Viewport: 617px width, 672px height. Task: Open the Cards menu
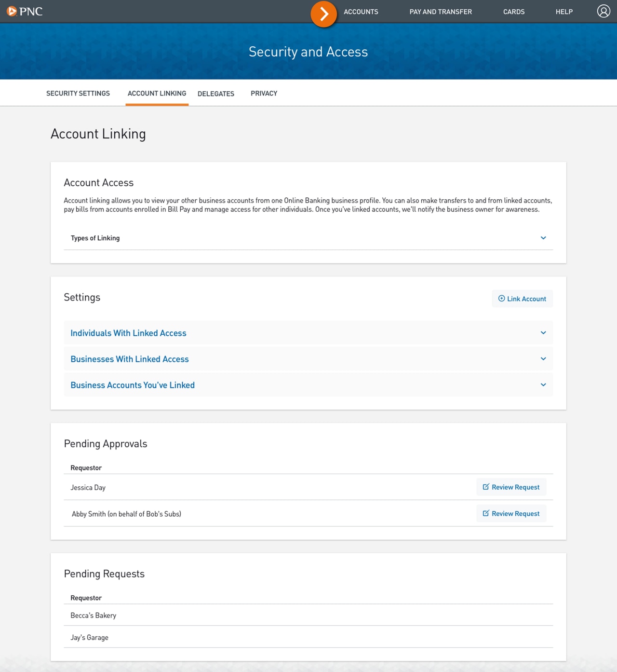tap(514, 12)
